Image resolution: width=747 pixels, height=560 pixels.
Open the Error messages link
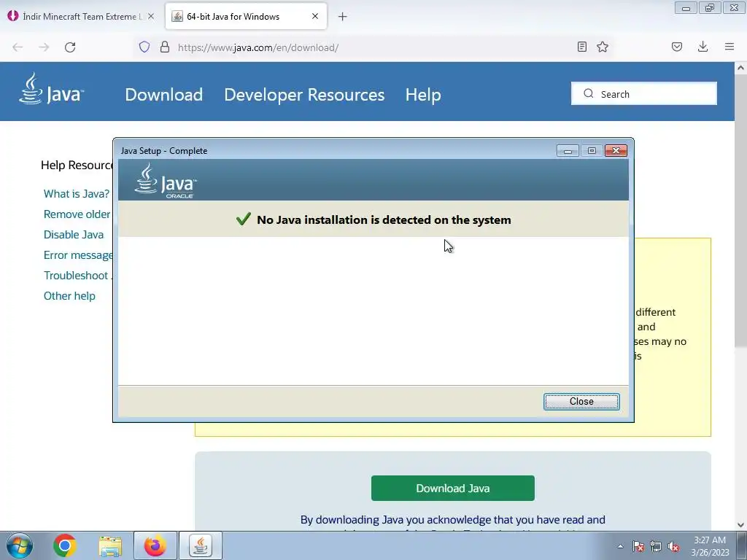[77, 255]
